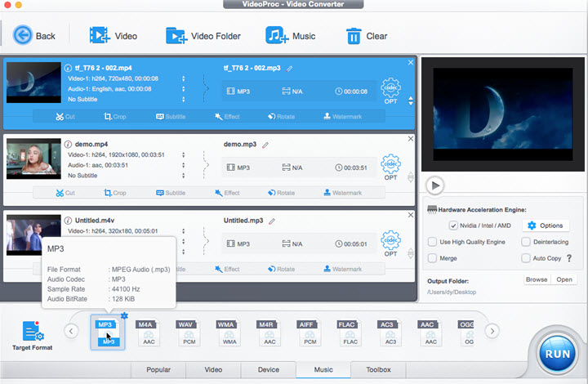Image resolution: width=588 pixels, height=384 pixels.
Task: Enable Auto Copy checkbox
Action: tap(526, 258)
